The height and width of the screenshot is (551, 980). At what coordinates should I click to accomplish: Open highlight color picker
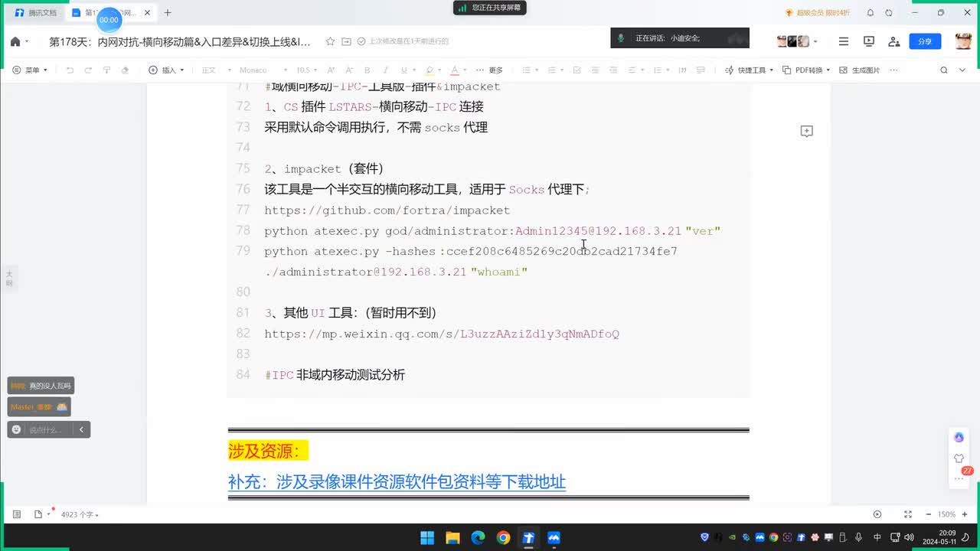(x=433, y=70)
